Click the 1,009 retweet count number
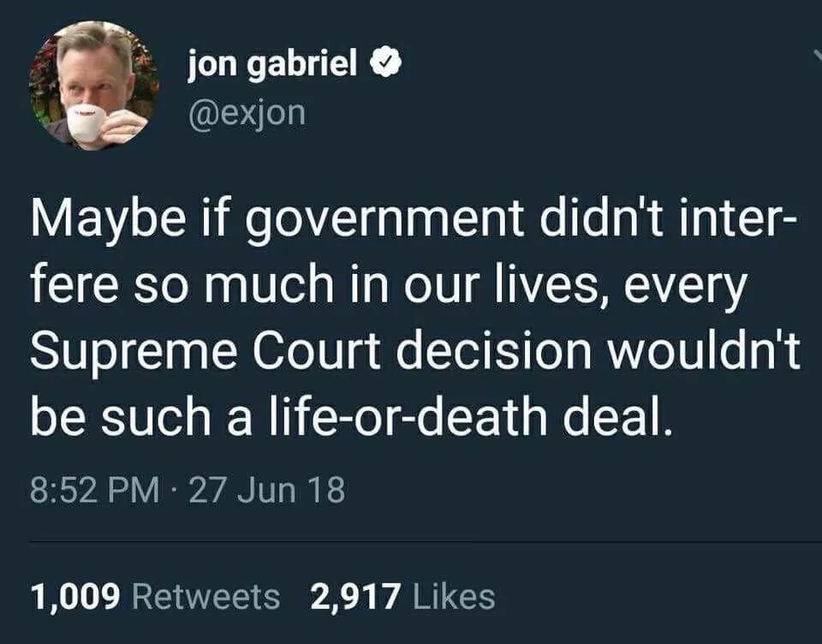Viewport: 822px width, 644px height. pos(74,596)
